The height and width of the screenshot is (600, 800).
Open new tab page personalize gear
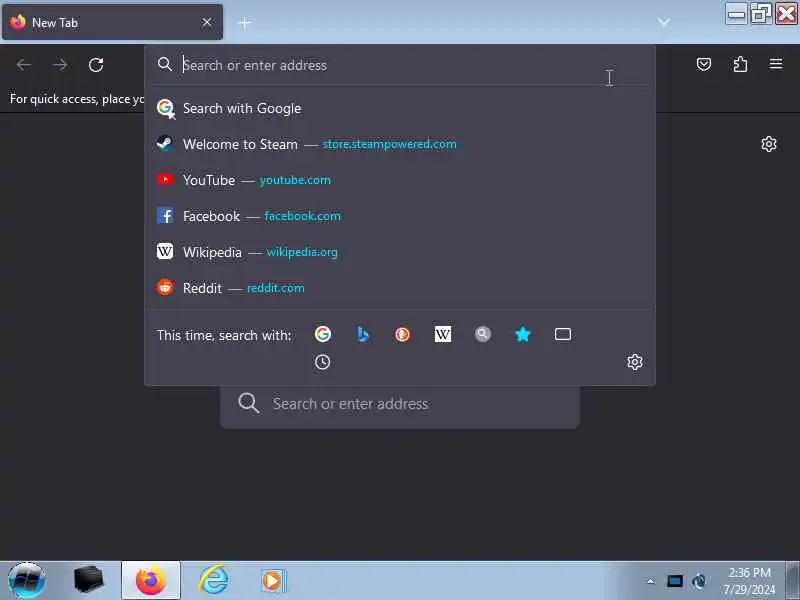click(x=768, y=144)
